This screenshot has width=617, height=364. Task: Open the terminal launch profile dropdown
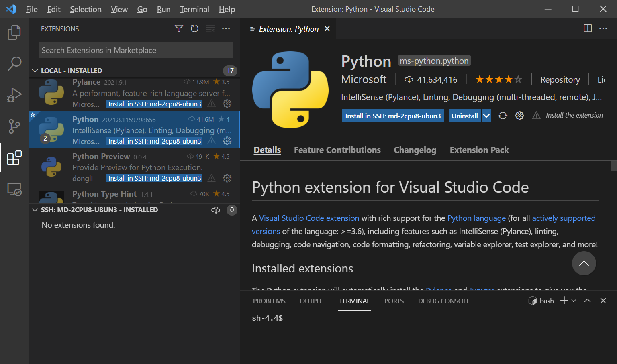tap(574, 301)
